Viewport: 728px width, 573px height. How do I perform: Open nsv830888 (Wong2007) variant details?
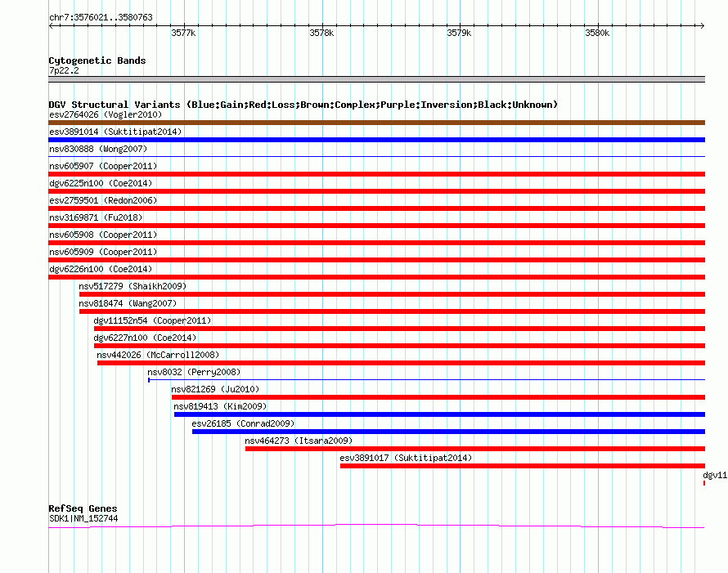98,149
